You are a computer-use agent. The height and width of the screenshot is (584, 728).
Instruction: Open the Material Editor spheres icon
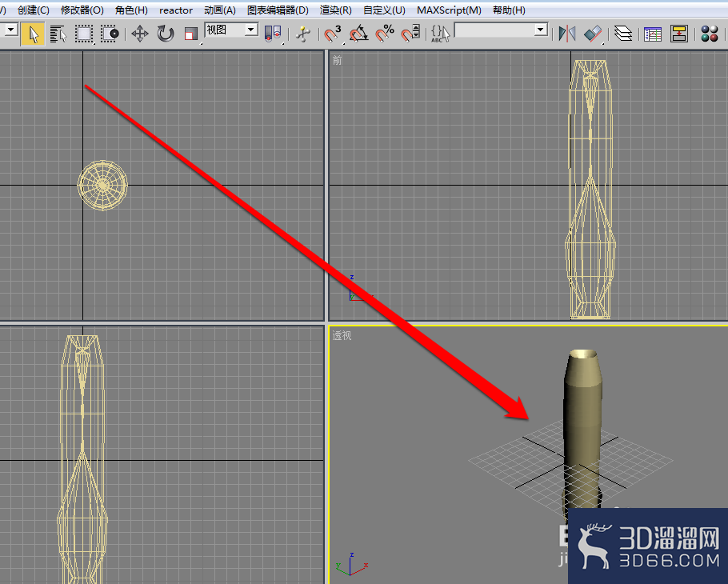pos(710,34)
